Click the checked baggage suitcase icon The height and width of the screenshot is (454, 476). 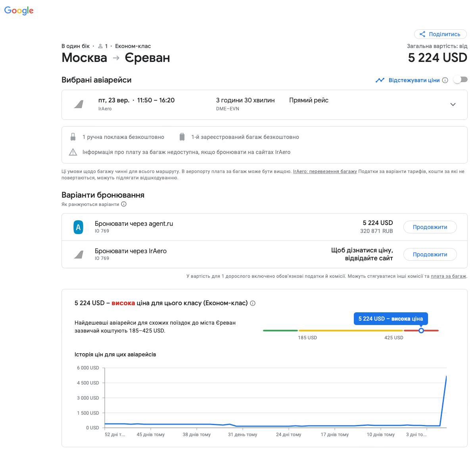182,137
